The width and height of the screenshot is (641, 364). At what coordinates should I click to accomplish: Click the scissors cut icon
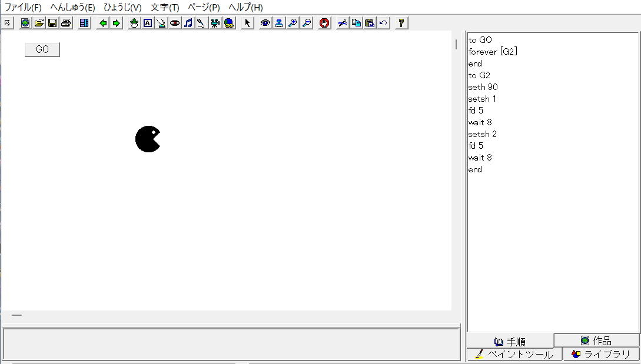pyautogui.click(x=343, y=23)
